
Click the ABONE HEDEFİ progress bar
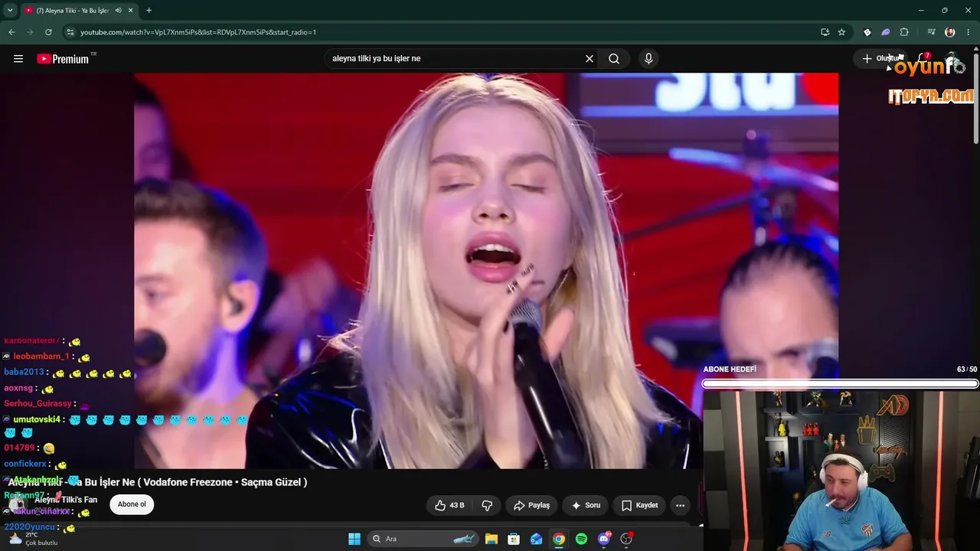[840, 383]
